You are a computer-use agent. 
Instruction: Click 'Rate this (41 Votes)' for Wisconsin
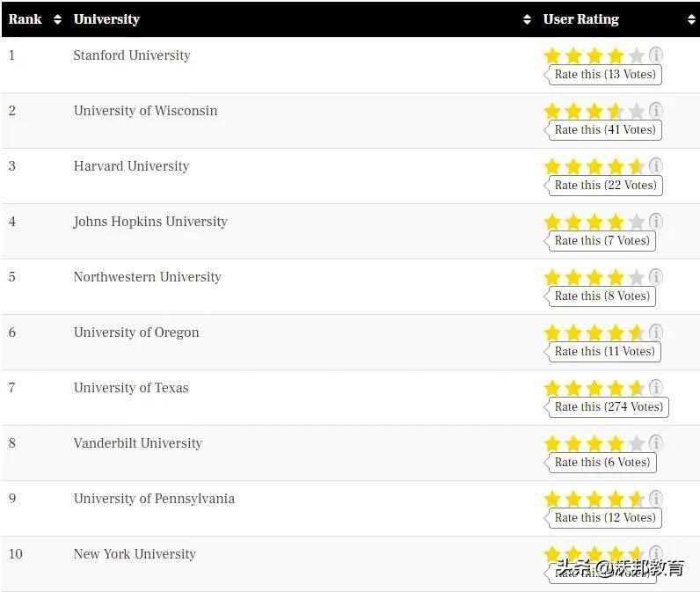tap(605, 130)
